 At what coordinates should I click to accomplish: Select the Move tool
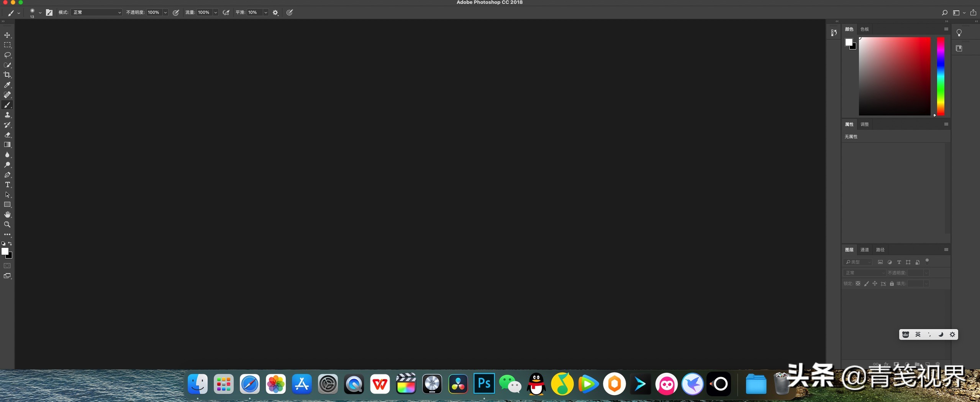coord(7,35)
